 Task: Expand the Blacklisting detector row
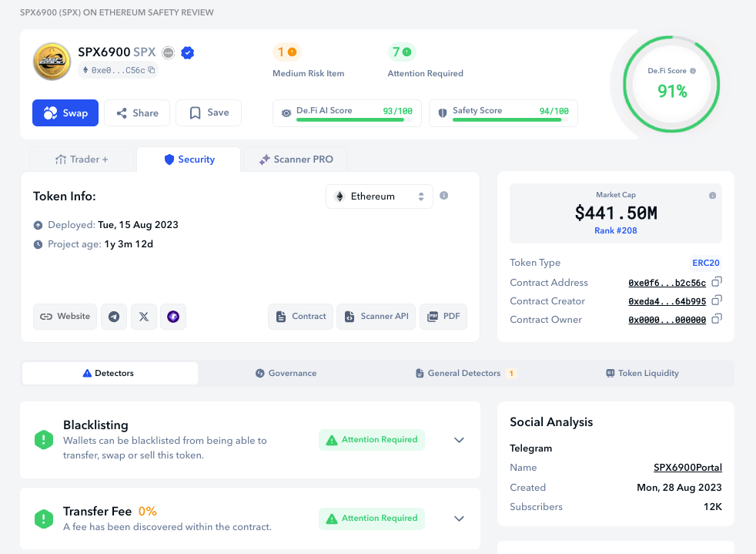point(459,440)
